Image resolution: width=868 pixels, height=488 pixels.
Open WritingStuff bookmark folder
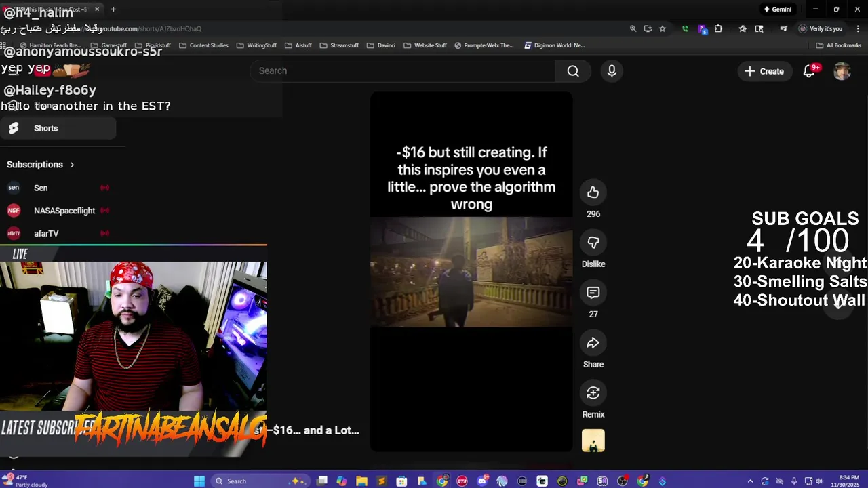[256, 45]
